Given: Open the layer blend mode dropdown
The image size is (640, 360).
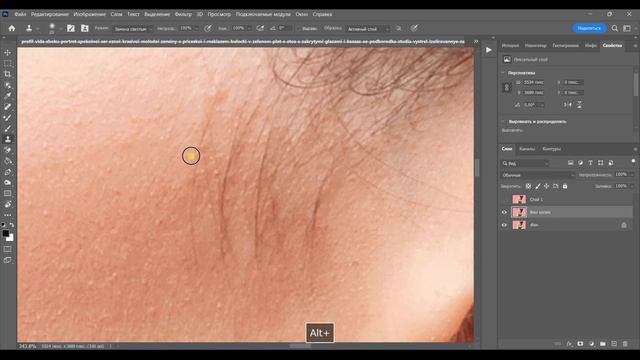Looking at the screenshot, I should [x=538, y=175].
